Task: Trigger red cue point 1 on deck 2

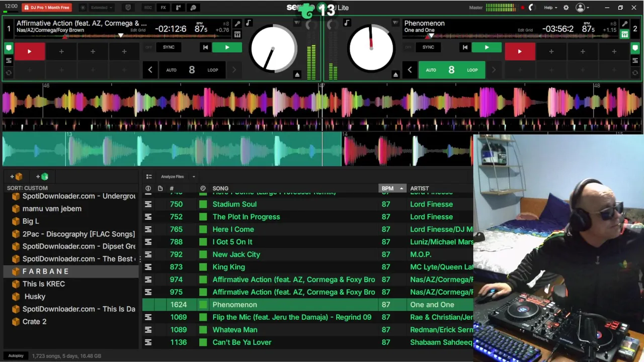Action: [x=520, y=51]
